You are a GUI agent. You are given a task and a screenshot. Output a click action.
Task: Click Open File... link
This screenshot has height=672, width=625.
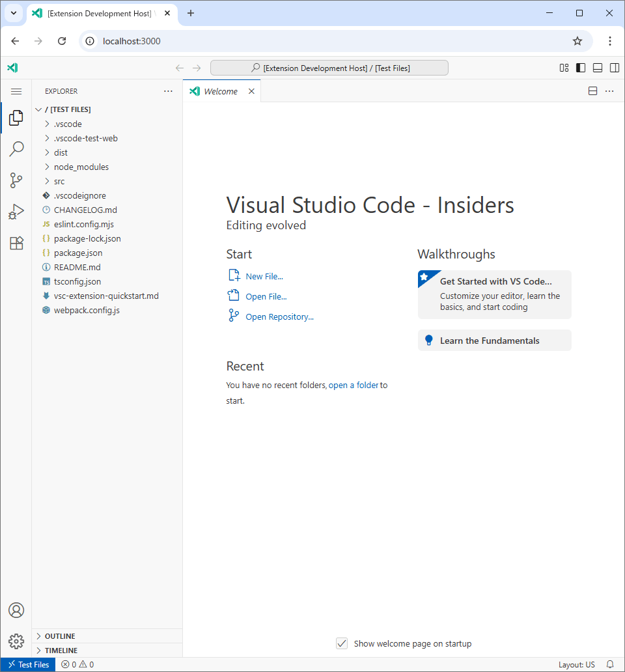pos(266,296)
